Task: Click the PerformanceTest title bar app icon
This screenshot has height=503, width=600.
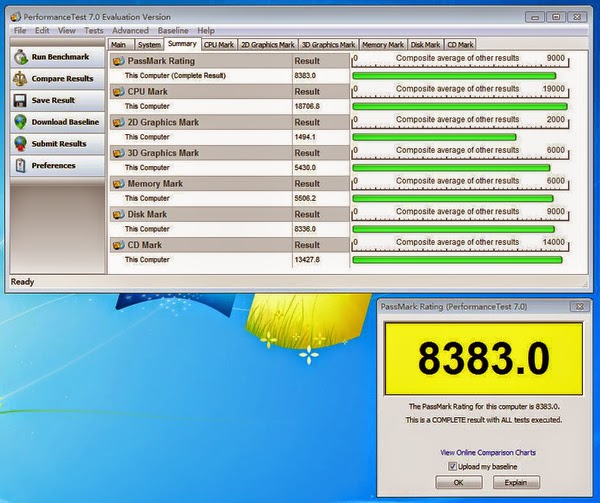Action: [x=16, y=17]
